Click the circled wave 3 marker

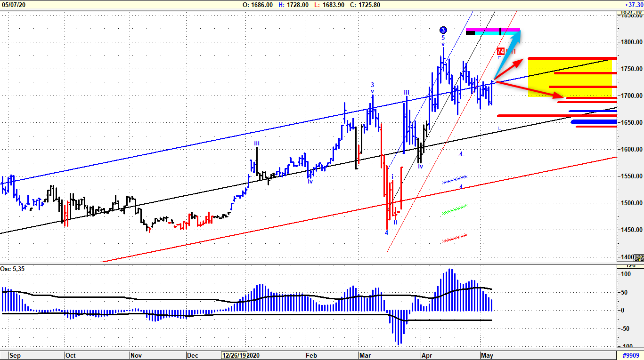443,30
